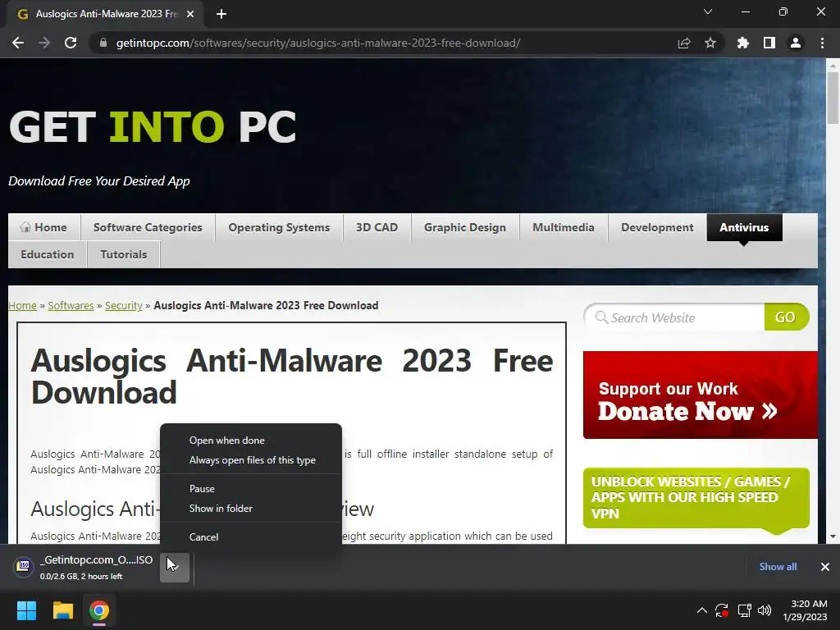Open the Tutorials navigation tab
Screen dimensions: 840x630
(x=124, y=254)
